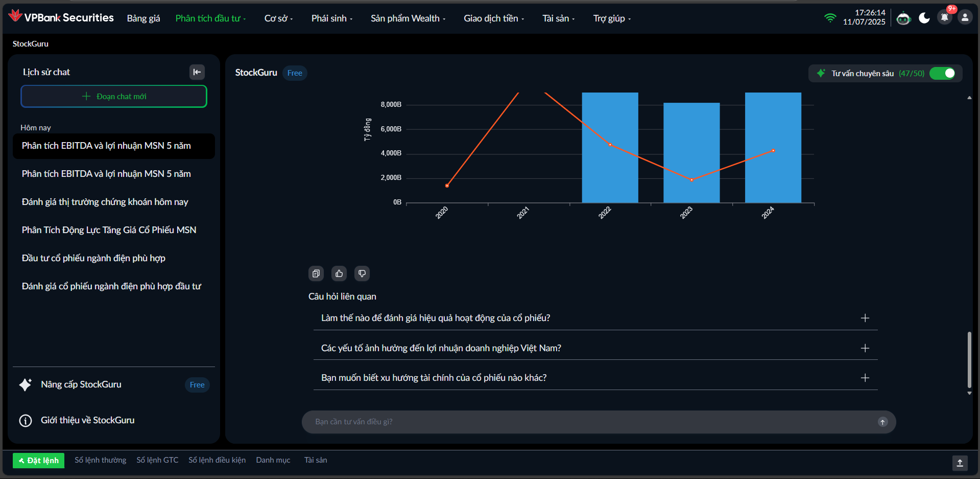This screenshot has height=479, width=980.
Task: Go to Bảng giá menu item
Action: pos(144,18)
